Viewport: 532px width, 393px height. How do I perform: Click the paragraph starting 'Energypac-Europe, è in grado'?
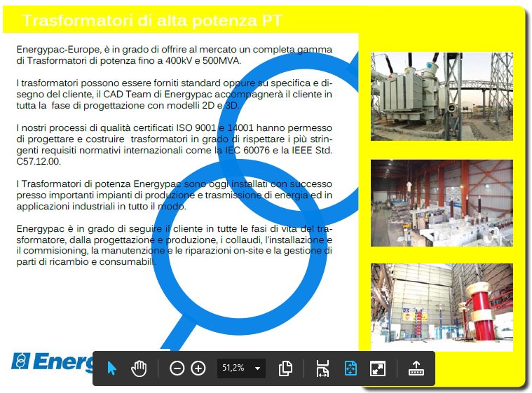pyautogui.click(x=174, y=55)
